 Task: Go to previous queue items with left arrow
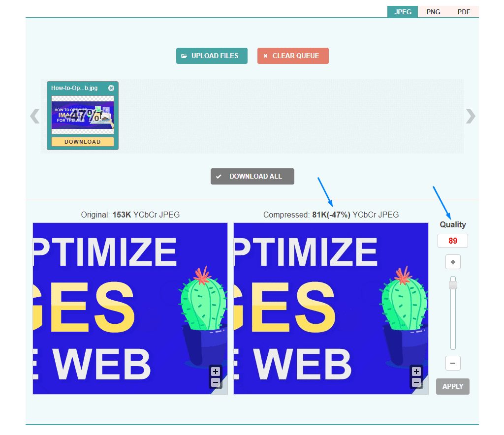(x=35, y=116)
